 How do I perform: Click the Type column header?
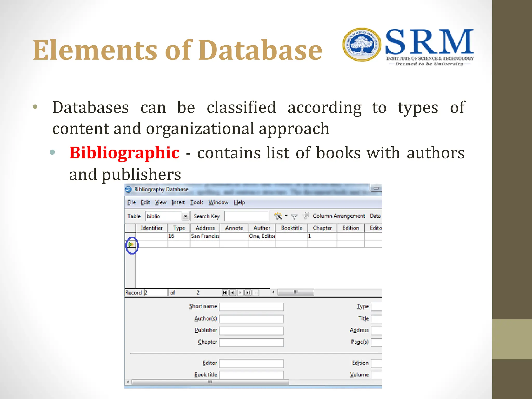coord(179,228)
